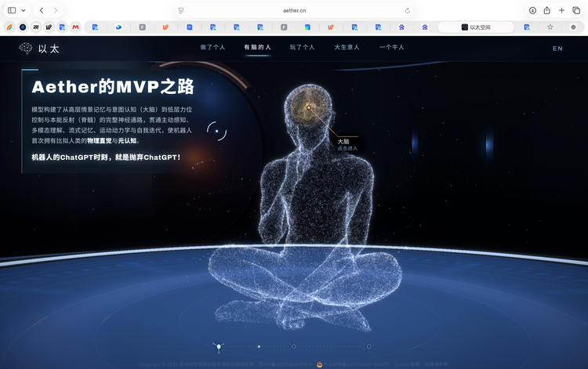Click the Aether brain logo
Viewport: 588px width, 369px height.
[x=26, y=49]
